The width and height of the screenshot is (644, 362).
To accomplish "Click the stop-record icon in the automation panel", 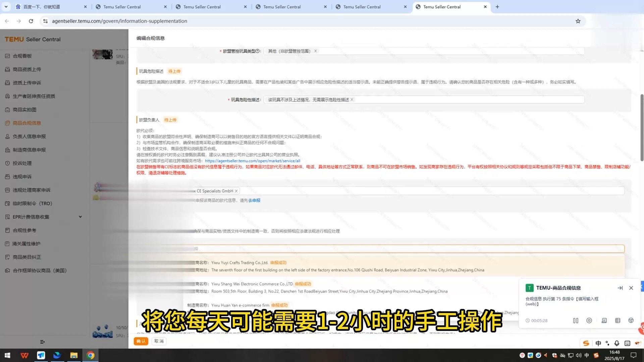I will click(x=589, y=320).
